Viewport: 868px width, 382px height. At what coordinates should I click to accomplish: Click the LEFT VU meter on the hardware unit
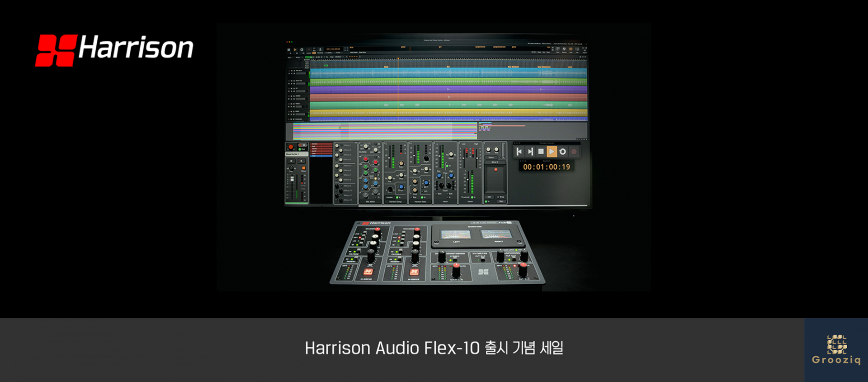point(456,234)
